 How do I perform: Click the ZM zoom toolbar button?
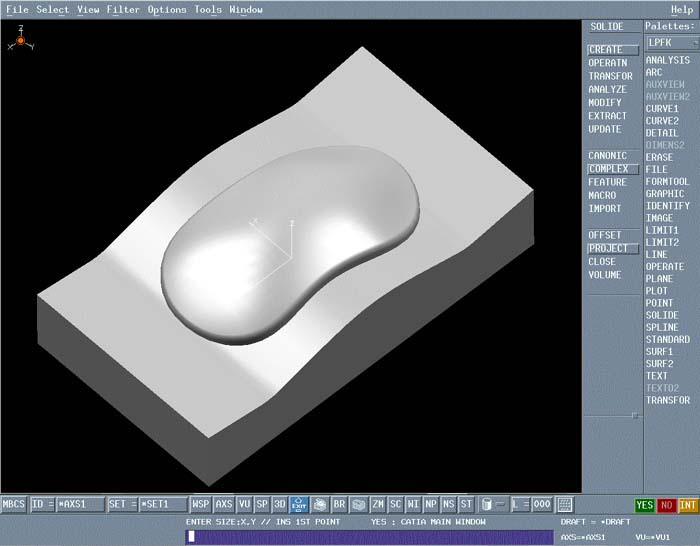[x=378, y=505]
